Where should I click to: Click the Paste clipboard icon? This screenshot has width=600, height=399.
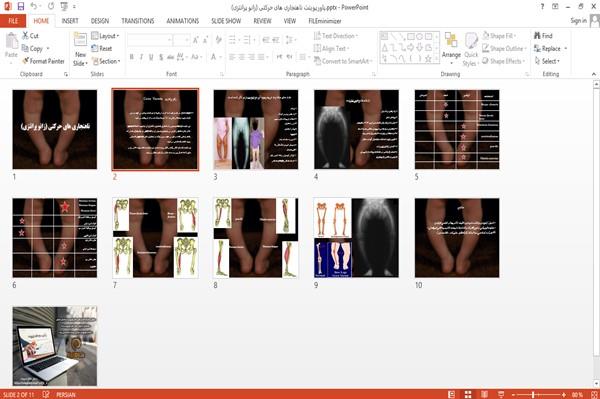point(11,41)
